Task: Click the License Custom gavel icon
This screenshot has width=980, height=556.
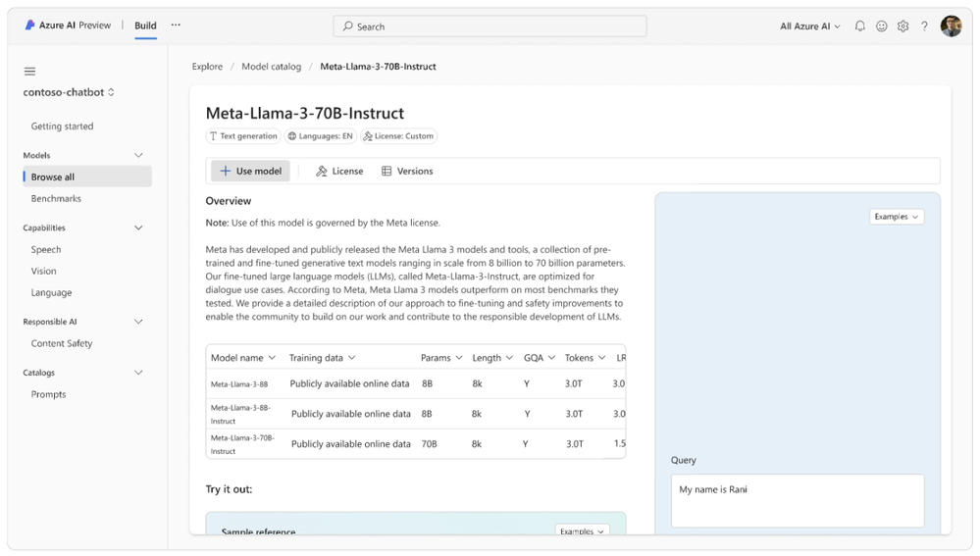Action: point(368,136)
